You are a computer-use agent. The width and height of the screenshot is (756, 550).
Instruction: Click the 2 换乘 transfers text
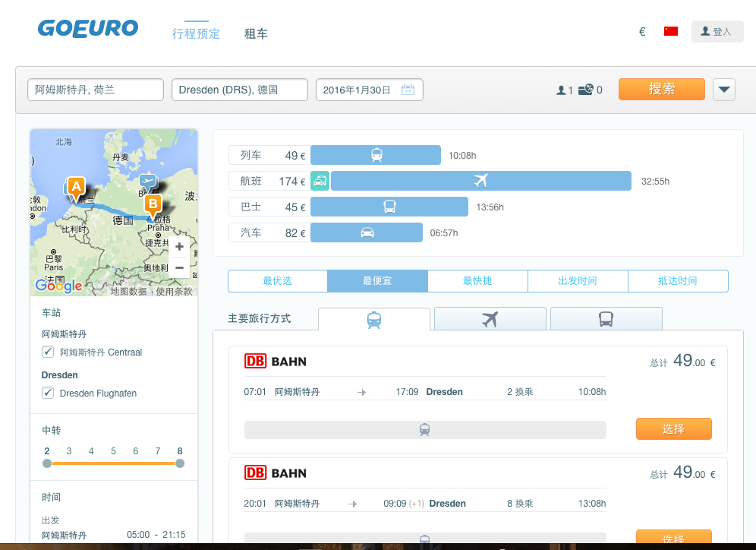520,392
